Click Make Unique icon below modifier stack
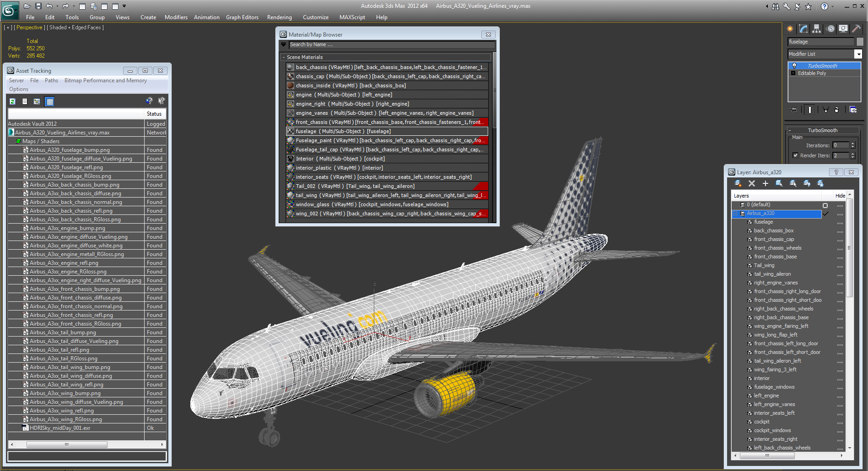Image resolution: width=868 pixels, height=471 pixels. (x=826, y=109)
